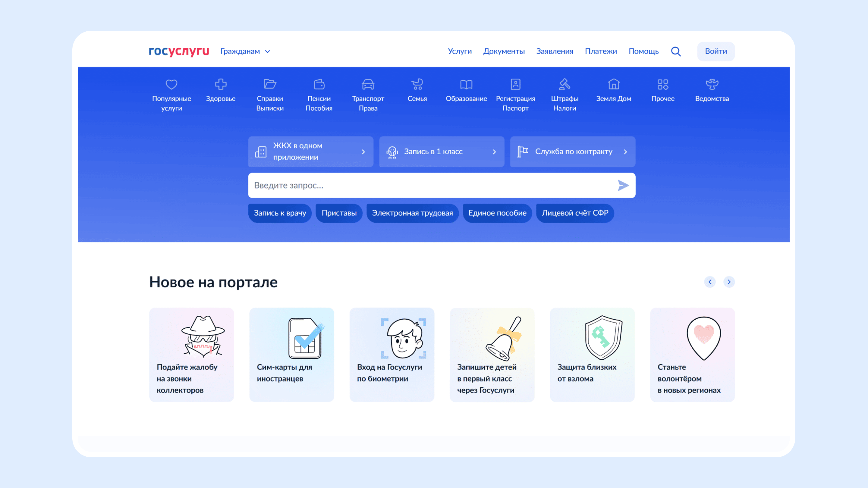This screenshot has width=868, height=488.
Task: Open Транспорт Права car icon
Action: pyautogui.click(x=368, y=84)
